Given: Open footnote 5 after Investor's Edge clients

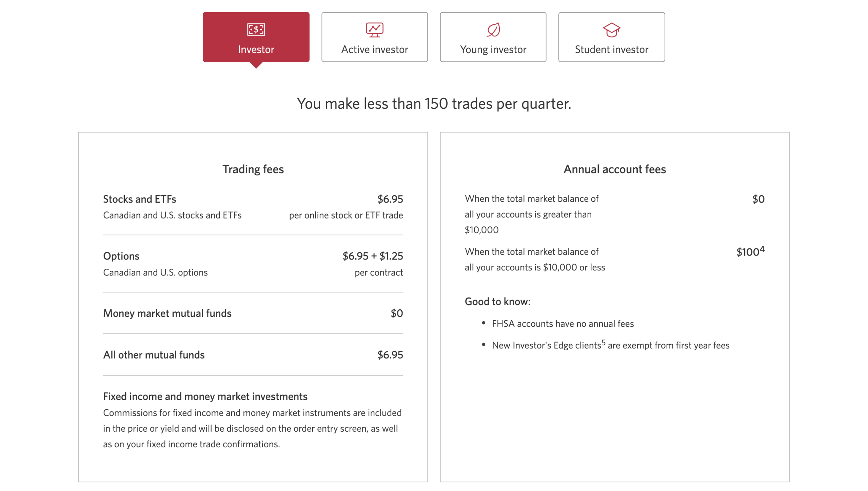Looking at the screenshot, I should click(x=603, y=342).
